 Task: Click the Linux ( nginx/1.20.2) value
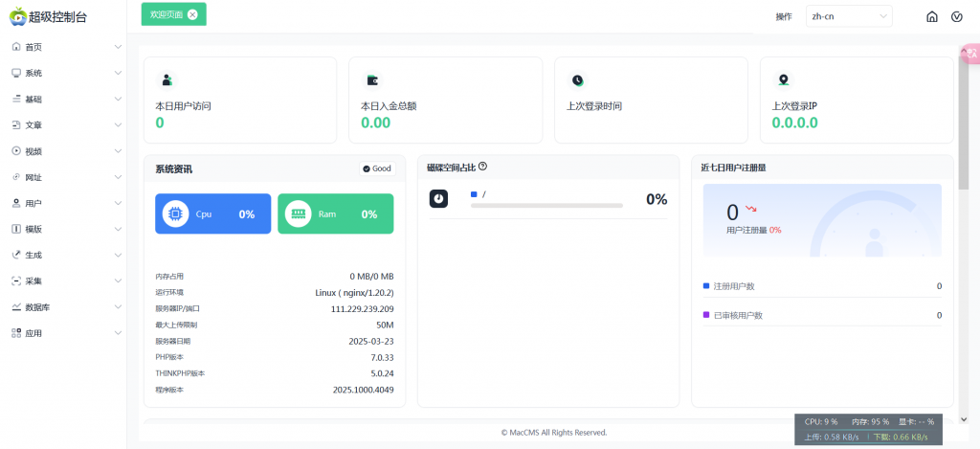click(x=354, y=293)
